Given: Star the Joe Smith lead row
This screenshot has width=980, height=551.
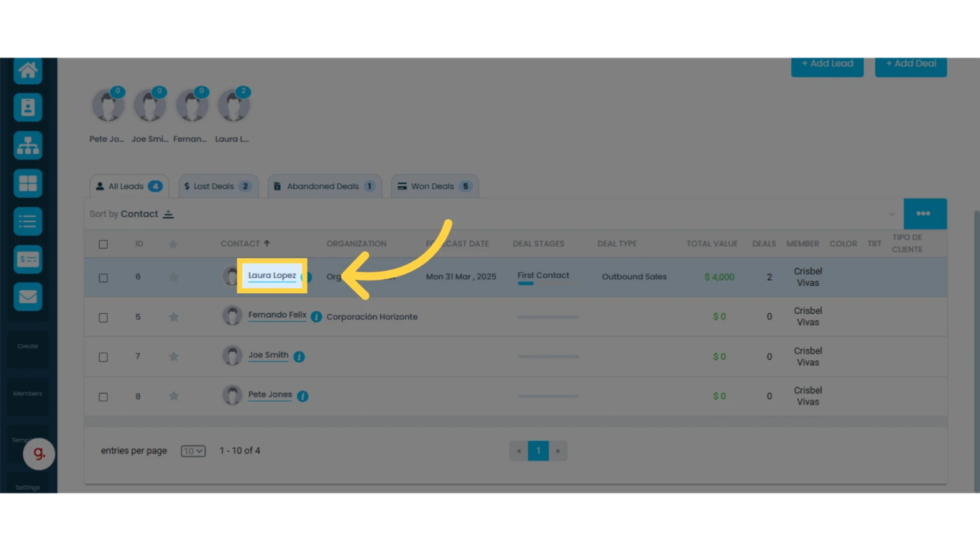Looking at the screenshot, I should (174, 356).
